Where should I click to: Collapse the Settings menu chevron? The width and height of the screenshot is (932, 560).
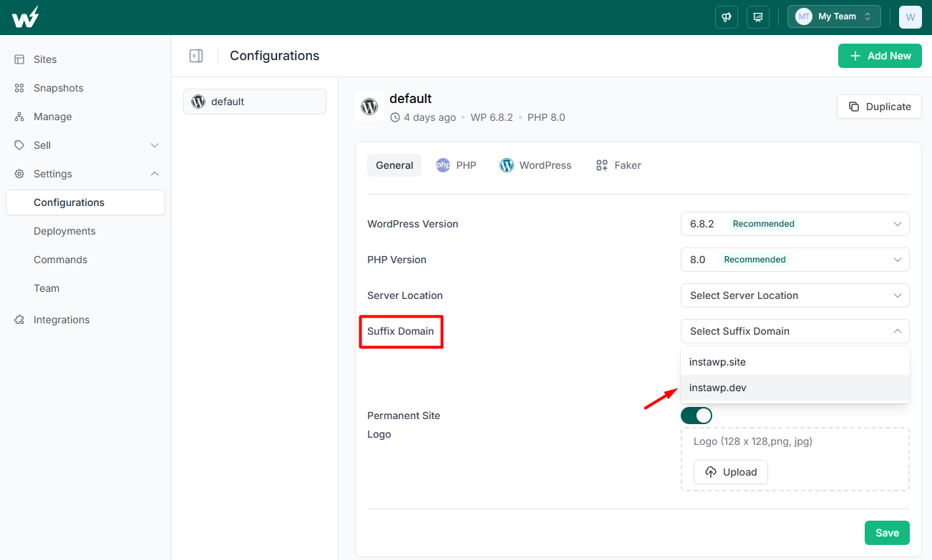click(x=155, y=174)
